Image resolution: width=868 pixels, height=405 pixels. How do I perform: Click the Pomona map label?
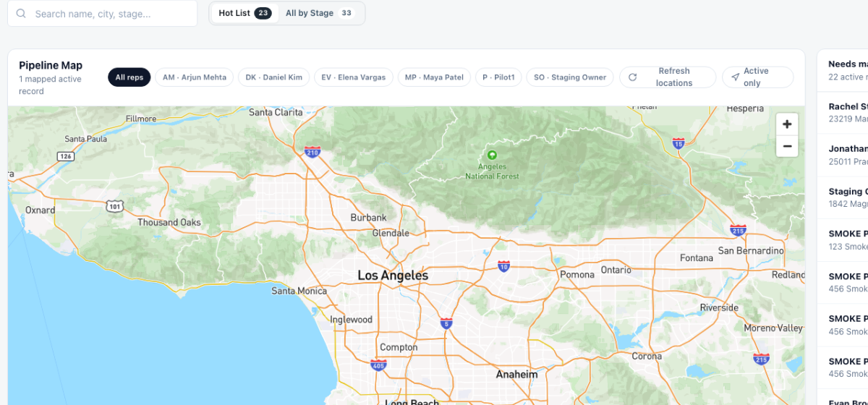(577, 275)
